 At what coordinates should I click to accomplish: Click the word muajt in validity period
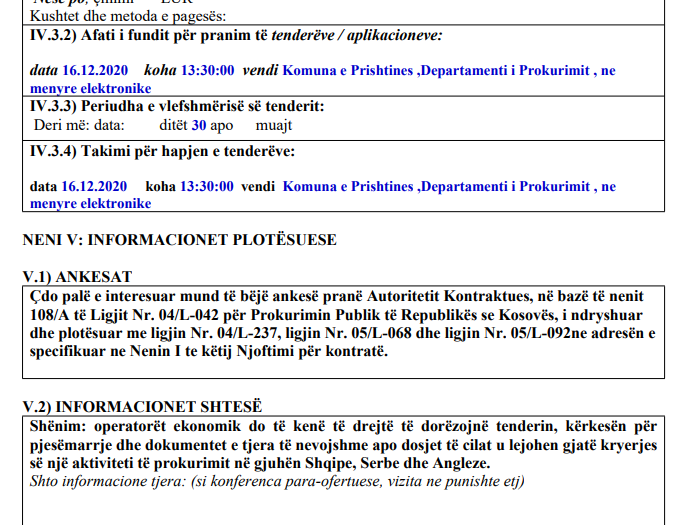[274, 126]
